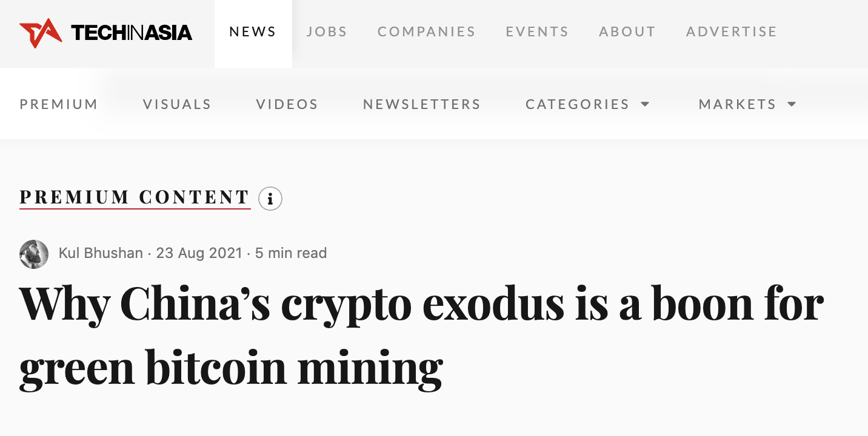Expand the Markets dropdown arrow
This screenshot has width=868, height=436.
pyautogui.click(x=792, y=104)
